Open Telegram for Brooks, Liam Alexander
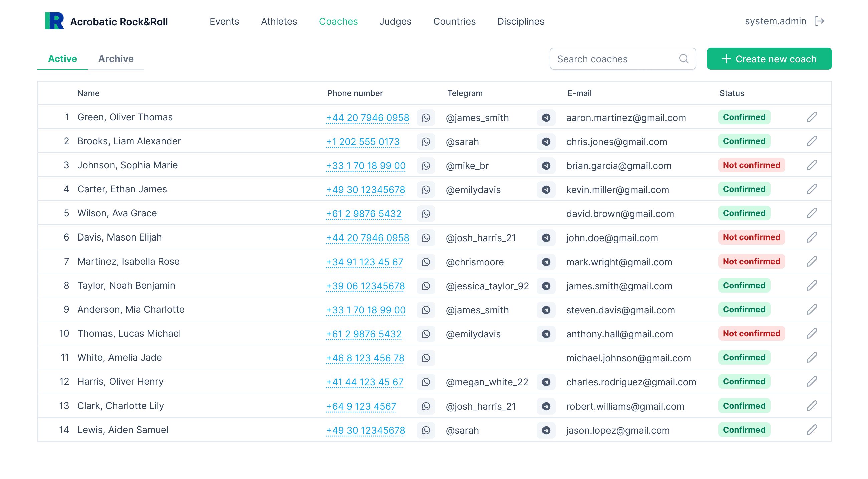 (546, 141)
